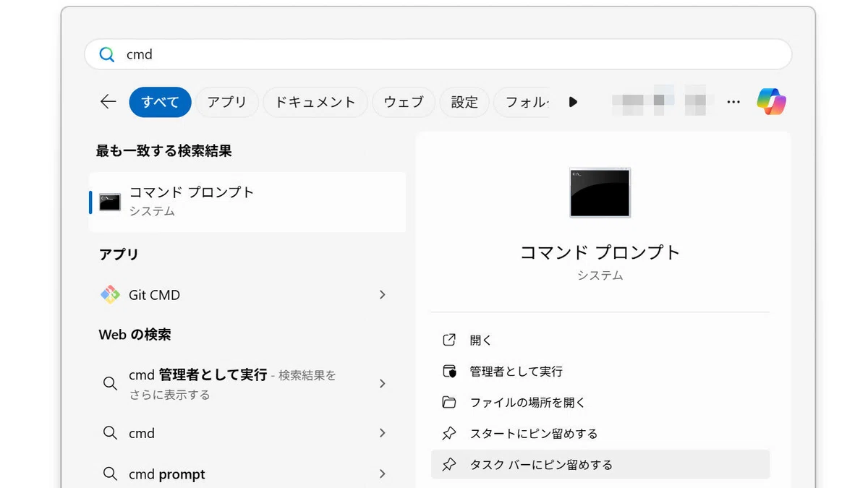Screen dimensions: 868x488
Task: Choose ファイルの場所を開く
Action: click(x=600, y=402)
